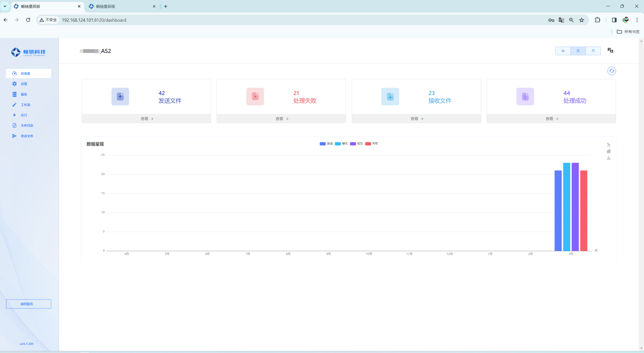This screenshot has height=353, width=644.
Task: Open 工作流 workflow in sidebar
Action: click(25, 105)
